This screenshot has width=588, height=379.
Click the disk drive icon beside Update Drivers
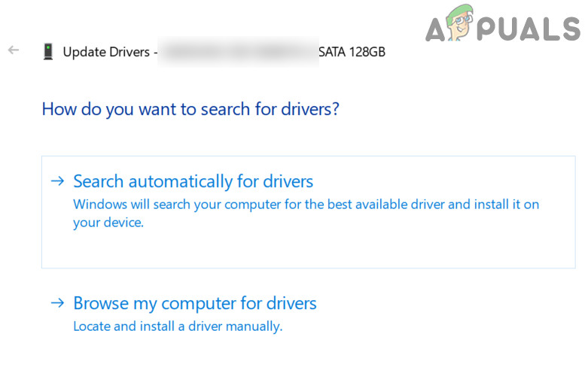point(48,52)
